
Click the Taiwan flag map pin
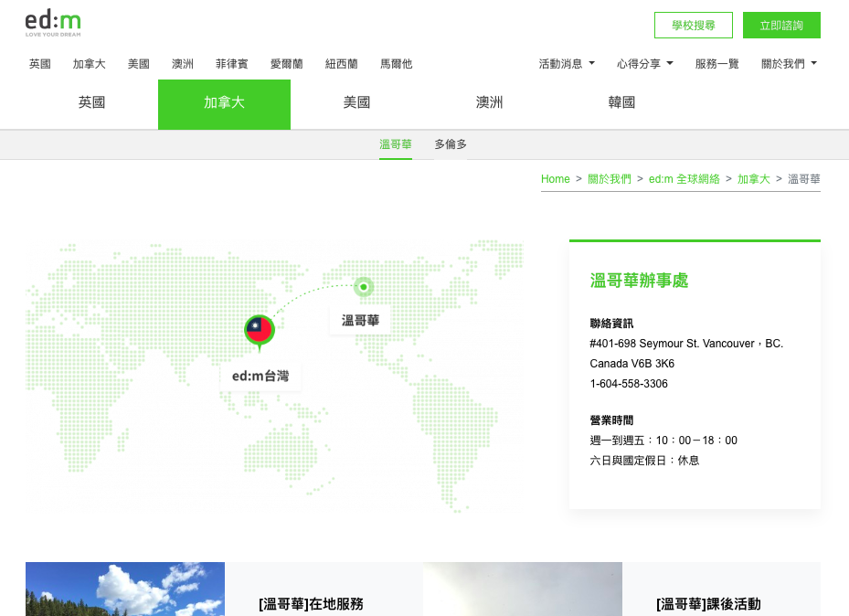click(x=260, y=331)
